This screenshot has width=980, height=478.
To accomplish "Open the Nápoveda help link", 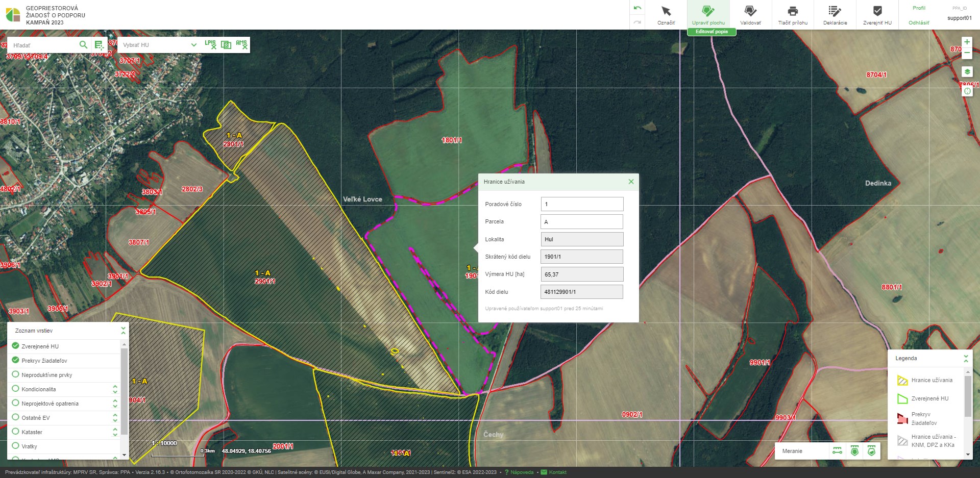I will pyautogui.click(x=519, y=472).
